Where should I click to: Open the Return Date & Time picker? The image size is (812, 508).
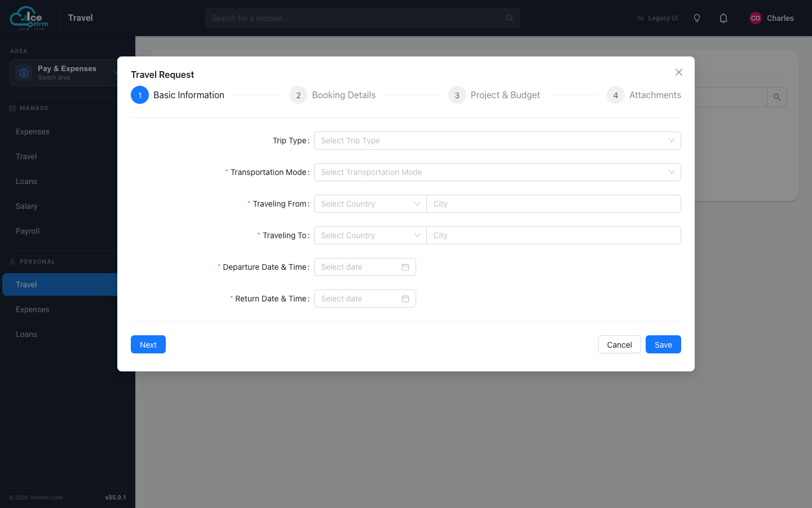(x=365, y=299)
